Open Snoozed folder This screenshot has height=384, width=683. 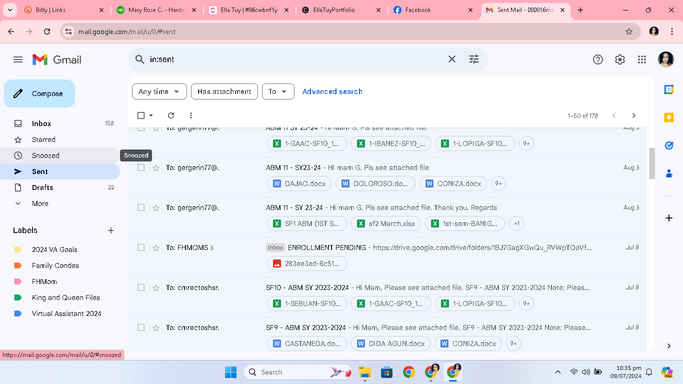60,155
